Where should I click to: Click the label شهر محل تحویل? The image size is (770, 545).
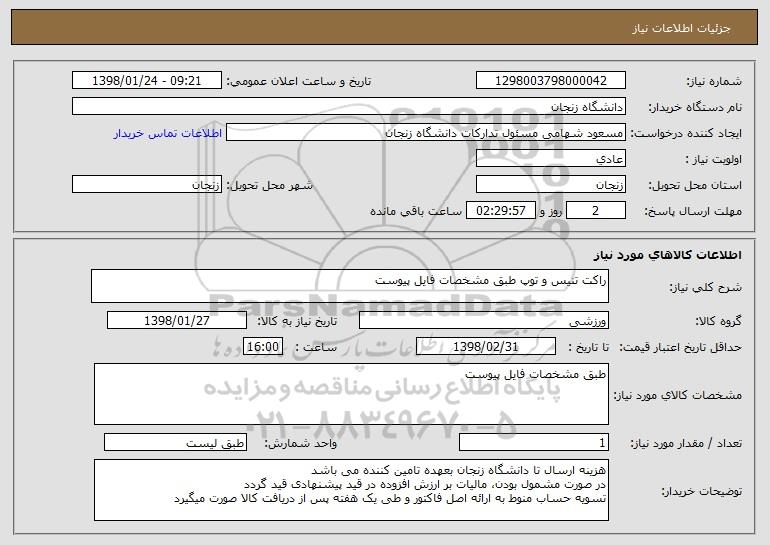coord(270,185)
